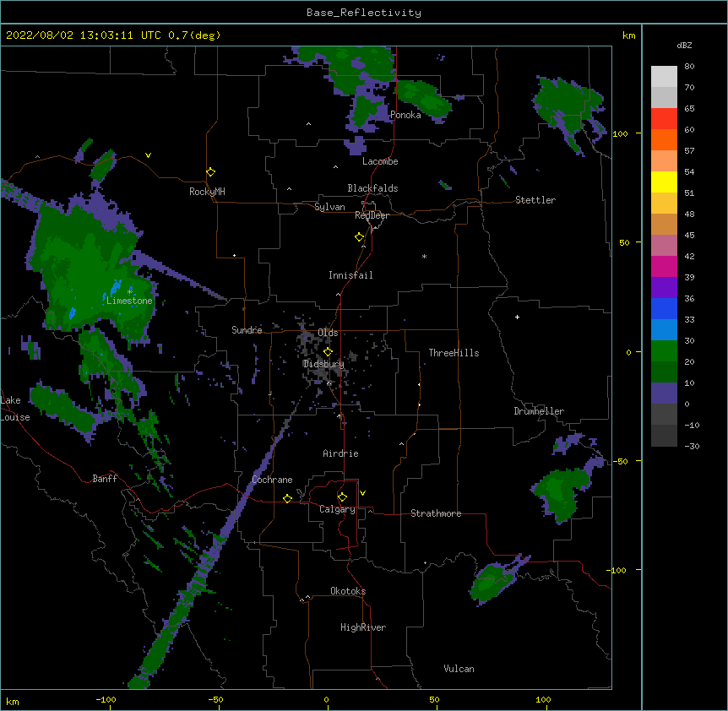This screenshot has height=711, width=728.
Task: Click the yellow diamond marker near Cochrane
Action: coord(287,498)
